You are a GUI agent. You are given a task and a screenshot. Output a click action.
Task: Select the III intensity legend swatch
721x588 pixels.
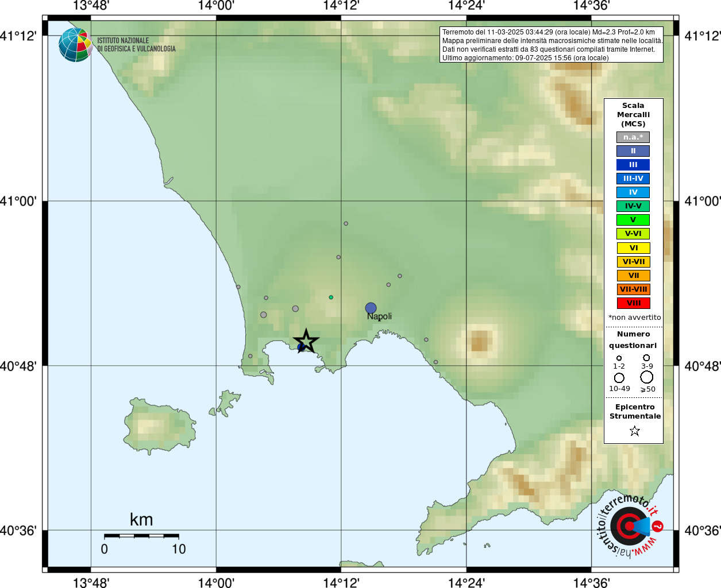click(633, 165)
